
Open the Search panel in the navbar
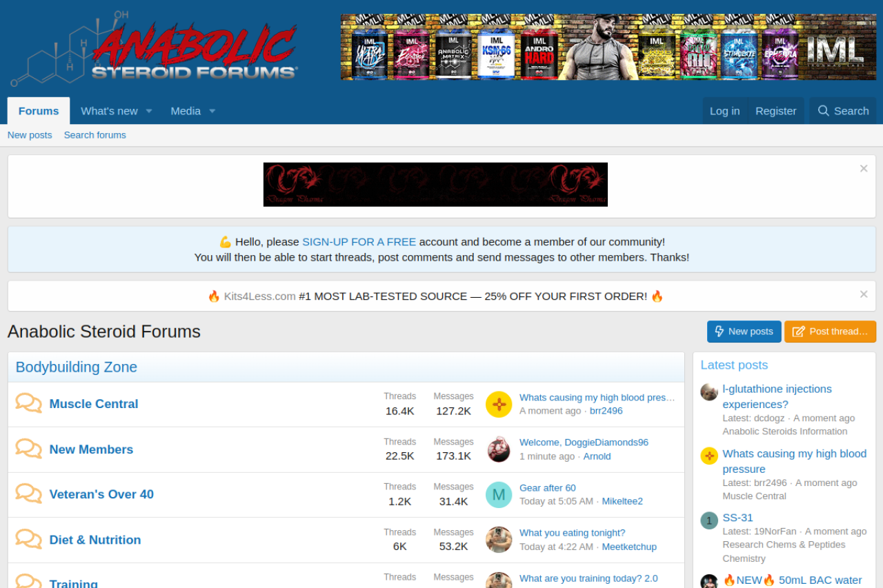842,111
